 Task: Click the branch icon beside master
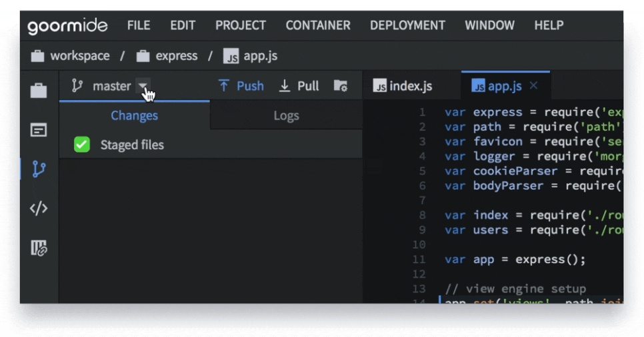tap(77, 86)
